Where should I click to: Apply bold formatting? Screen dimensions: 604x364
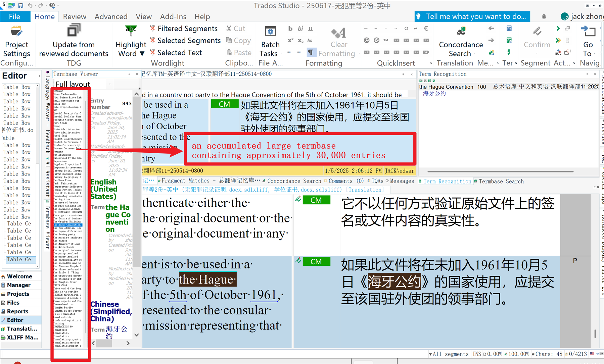(290, 29)
